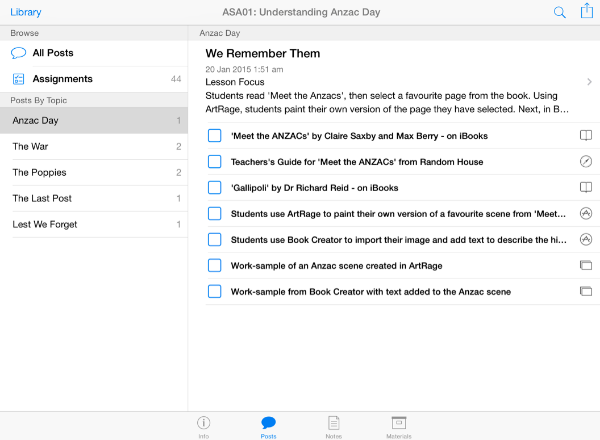Select The War topic

pyautogui.click(x=94, y=147)
